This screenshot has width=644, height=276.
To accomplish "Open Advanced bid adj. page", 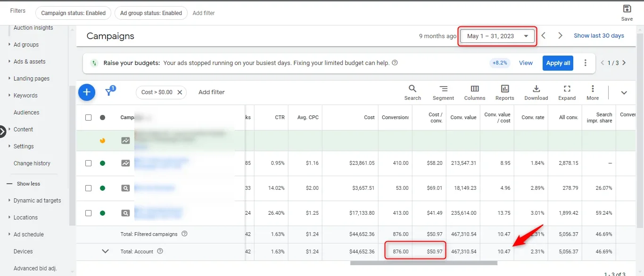I will (35, 268).
